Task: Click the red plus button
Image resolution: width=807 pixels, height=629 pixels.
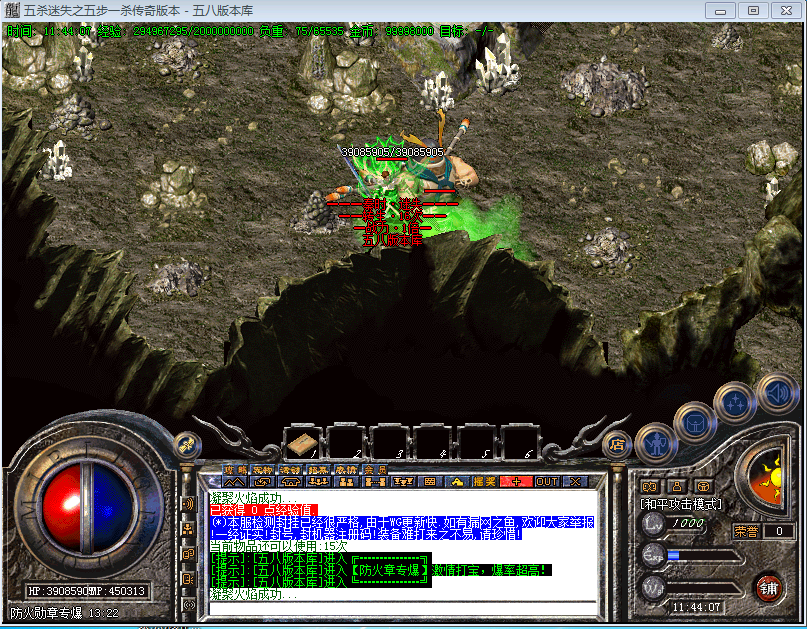Action: 516,482
